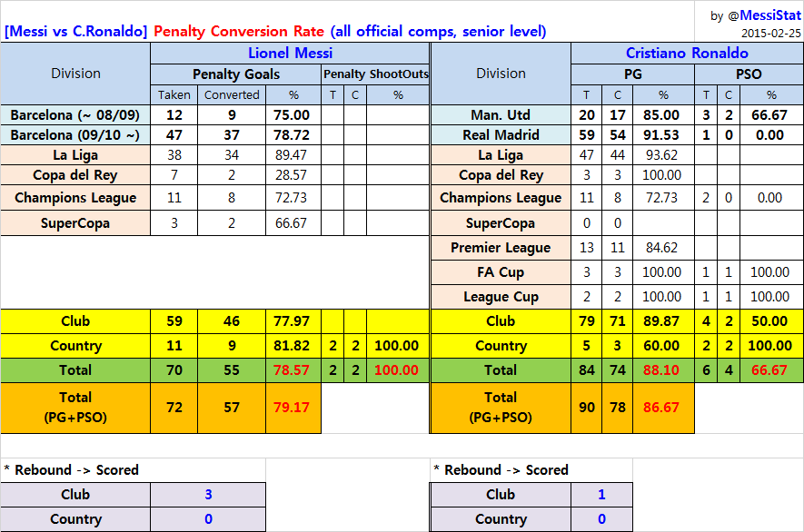Viewport: 804px width, 532px height.
Task: Click the '85.00' Man. Utd percentage
Action: (663, 114)
